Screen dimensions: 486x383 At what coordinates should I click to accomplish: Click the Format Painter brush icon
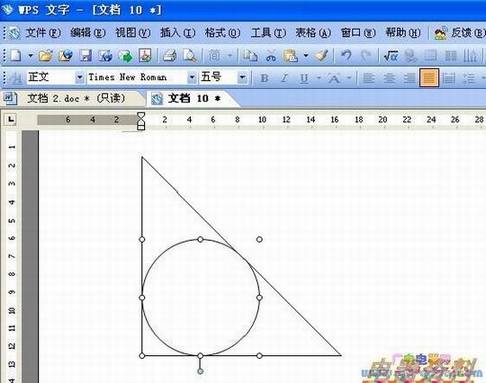tap(322, 55)
